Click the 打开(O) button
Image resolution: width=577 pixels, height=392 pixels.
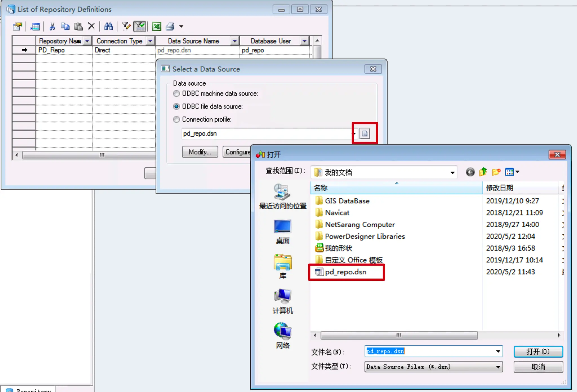[538, 351]
